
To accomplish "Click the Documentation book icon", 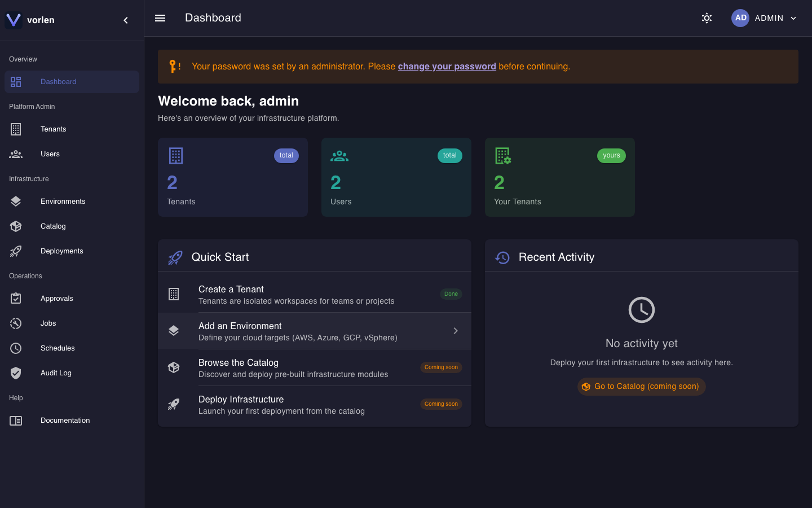I will [x=16, y=421].
